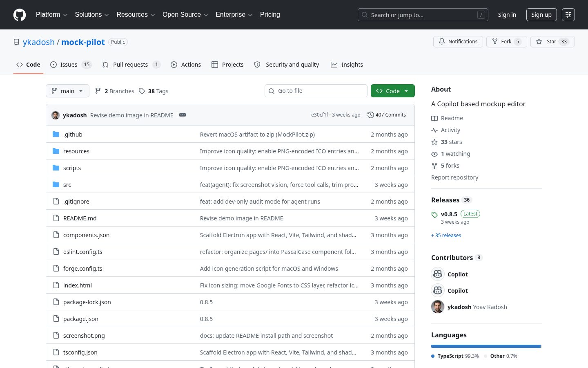Click the book icon beside Readme
This screenshot has height=368, width=588.
tap(434, 118)
